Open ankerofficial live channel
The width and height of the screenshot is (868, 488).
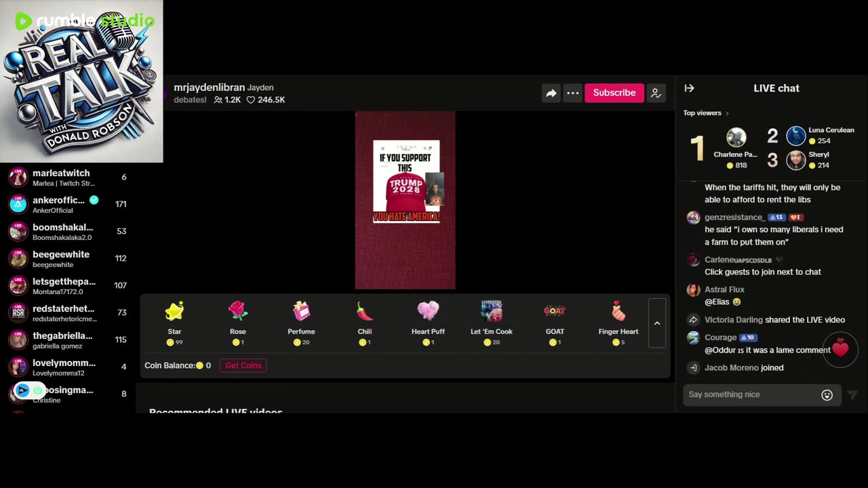[x=68, y=204]
